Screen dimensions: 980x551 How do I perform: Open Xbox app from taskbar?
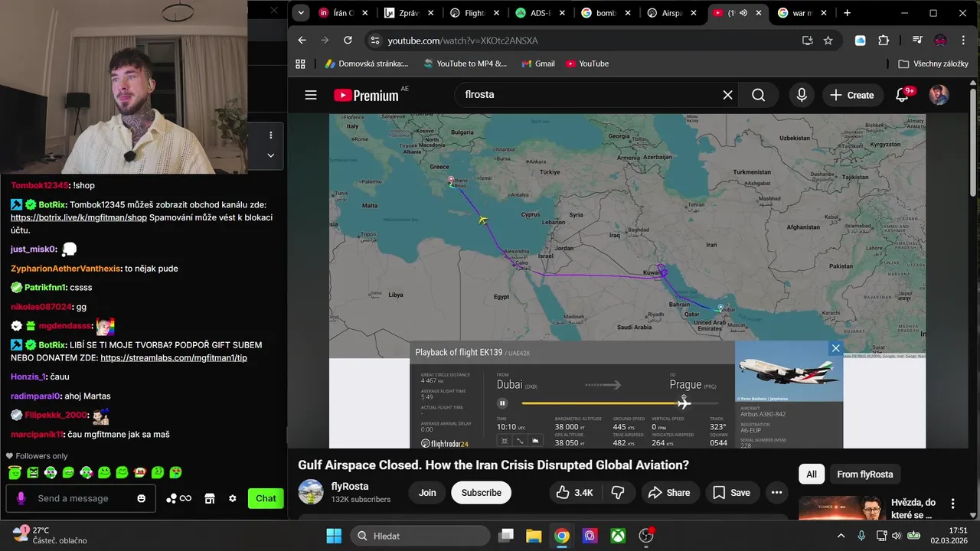point(618,536)
